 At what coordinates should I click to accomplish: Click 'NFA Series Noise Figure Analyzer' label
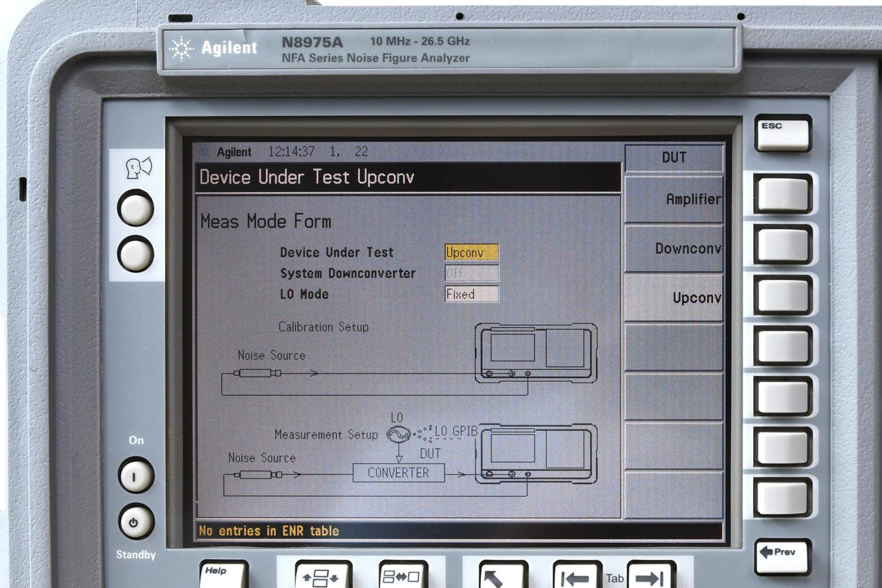[x=375, y=58]
